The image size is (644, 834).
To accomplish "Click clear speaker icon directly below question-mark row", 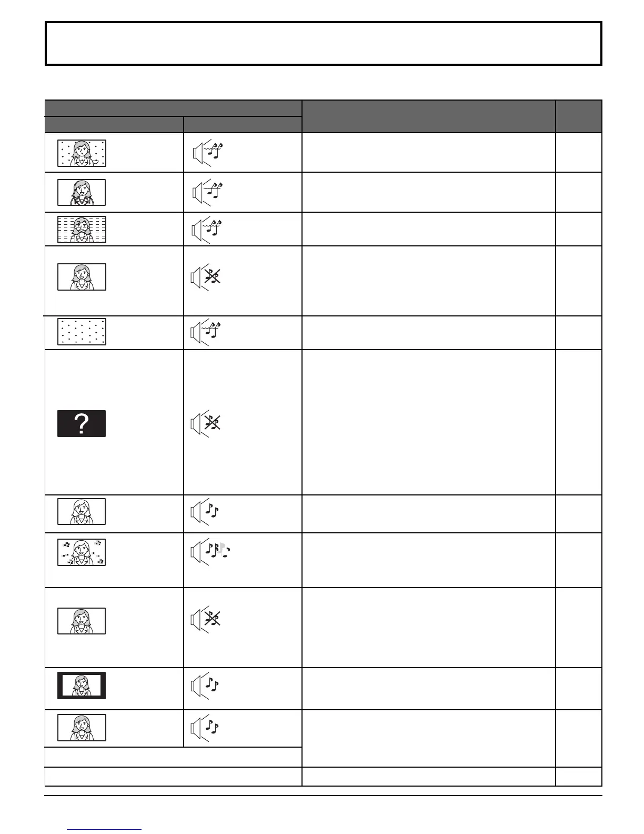I will tap(205, 512).
